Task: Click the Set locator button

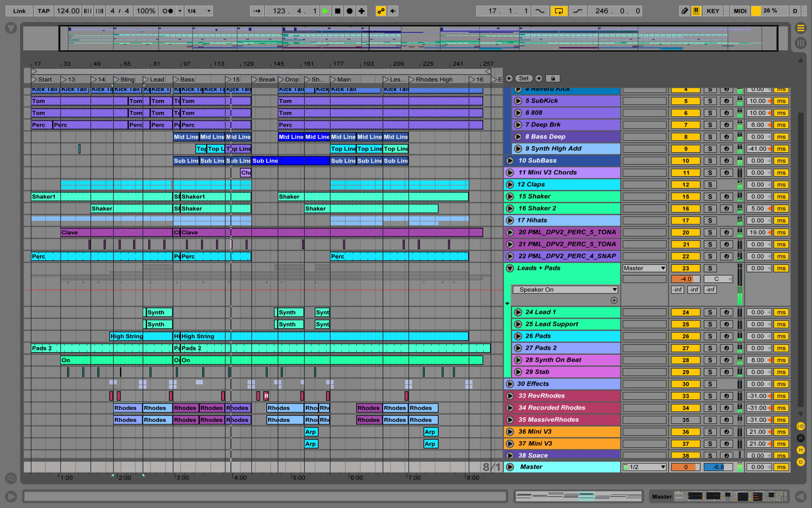Action: pos(524,78)
